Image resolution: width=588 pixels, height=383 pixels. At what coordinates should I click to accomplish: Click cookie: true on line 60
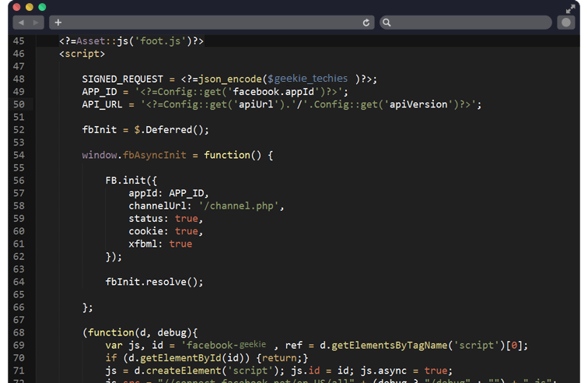click(166, 231)
